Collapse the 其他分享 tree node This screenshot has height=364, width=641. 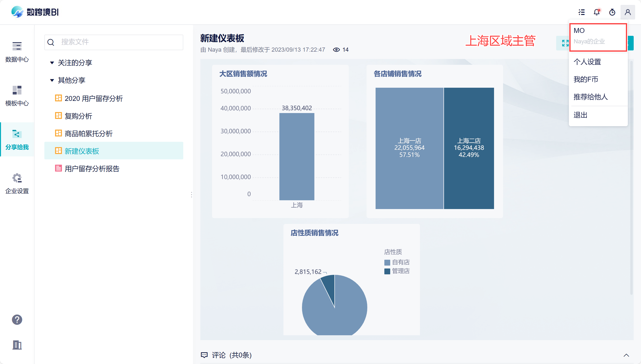pos(52,80)
